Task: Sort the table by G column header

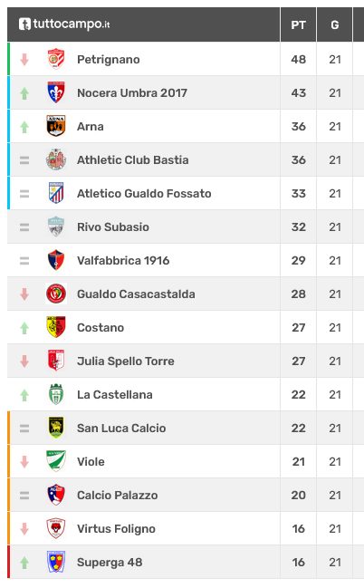Action: (x=335, y=24)
